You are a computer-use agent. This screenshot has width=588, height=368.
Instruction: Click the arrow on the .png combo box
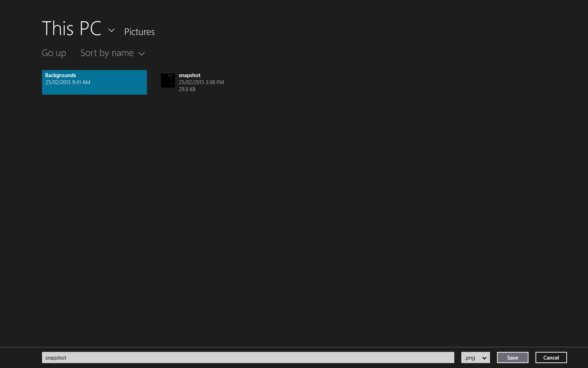tap(484, 358)
